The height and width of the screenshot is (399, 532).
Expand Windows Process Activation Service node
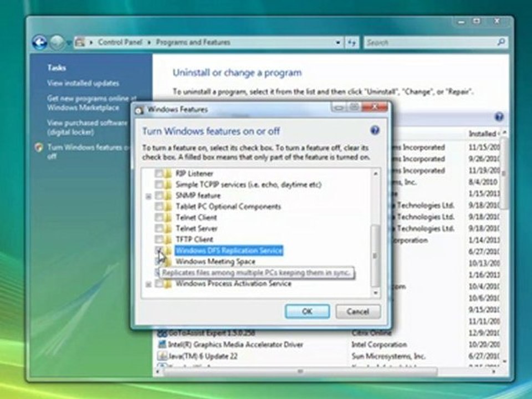click(149, 284)
